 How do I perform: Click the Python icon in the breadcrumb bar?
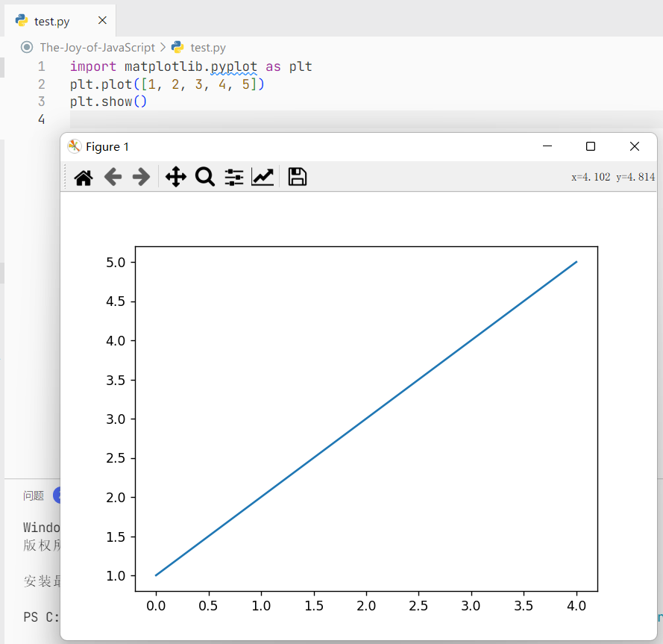[178, 47]
